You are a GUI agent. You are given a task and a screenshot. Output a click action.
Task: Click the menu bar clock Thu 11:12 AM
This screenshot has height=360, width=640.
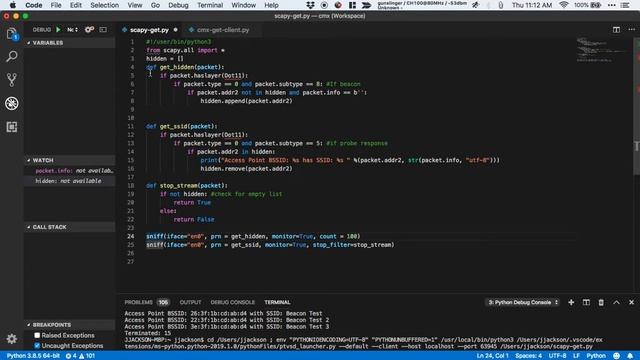click(532, 5)
